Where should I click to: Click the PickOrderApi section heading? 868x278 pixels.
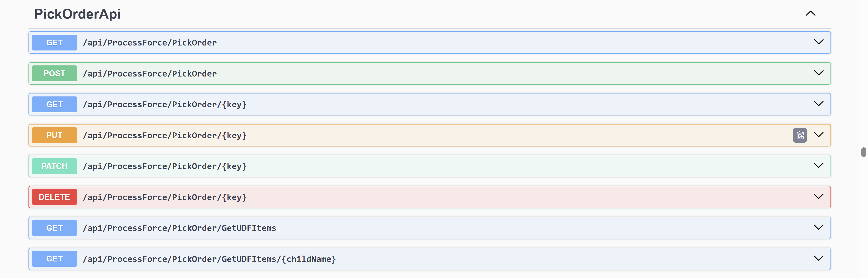77,14
